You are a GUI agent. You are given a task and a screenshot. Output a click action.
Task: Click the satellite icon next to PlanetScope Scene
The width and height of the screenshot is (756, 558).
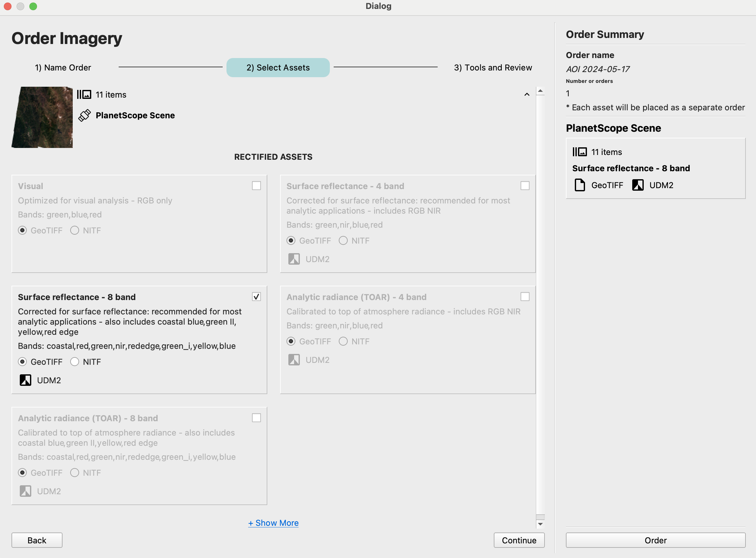85,115
